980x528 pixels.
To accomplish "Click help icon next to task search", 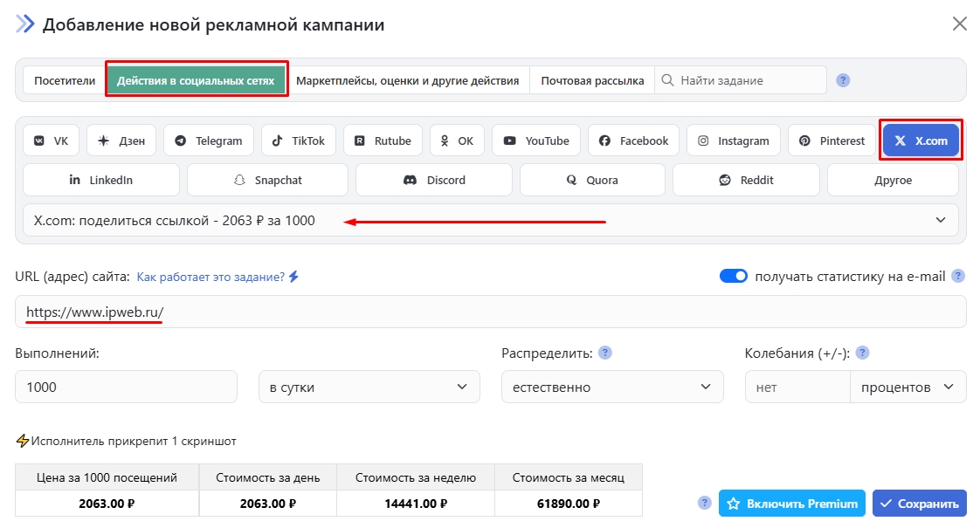I will click(843, 80).
